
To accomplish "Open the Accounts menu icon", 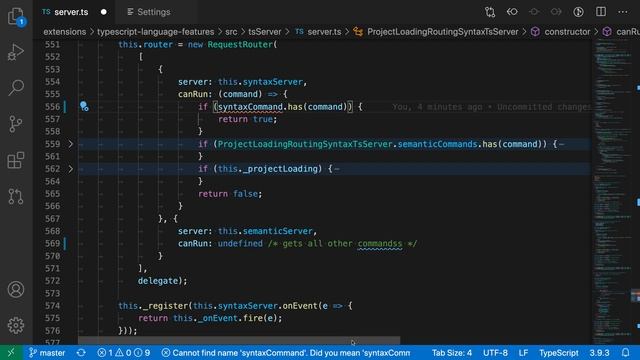I will (x=16, y=289).
